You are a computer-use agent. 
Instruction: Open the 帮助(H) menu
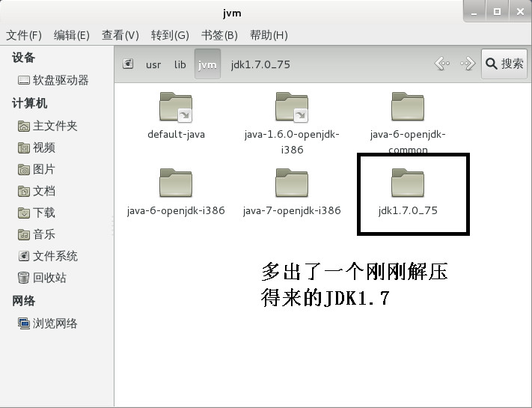pos(269,35)
